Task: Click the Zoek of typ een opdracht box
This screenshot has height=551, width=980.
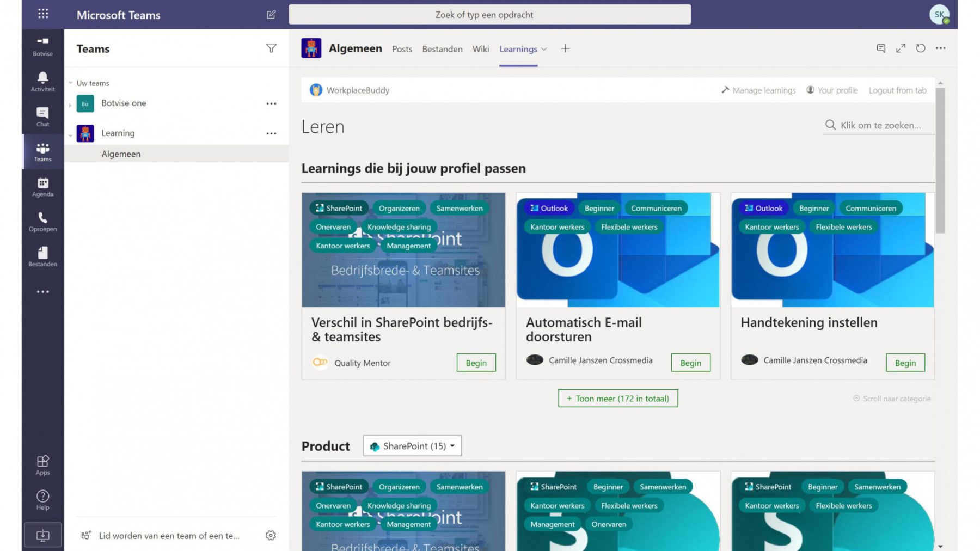Action: (489, 15)
